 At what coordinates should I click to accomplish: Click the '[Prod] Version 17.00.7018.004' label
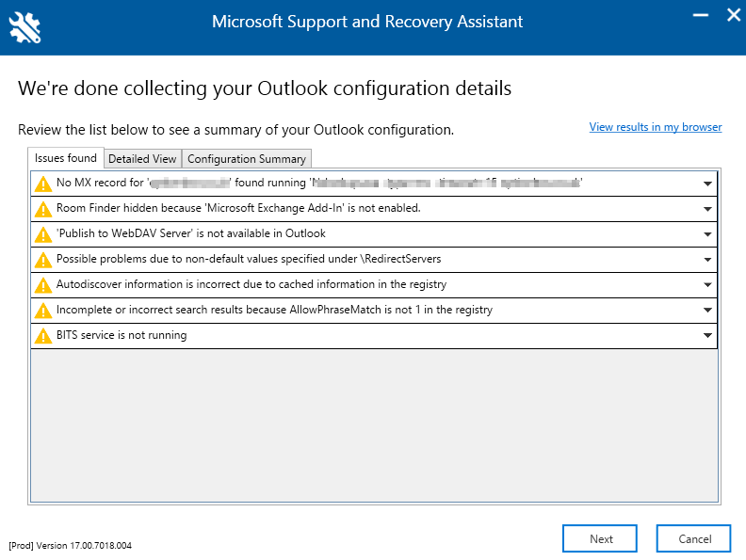coord(70,545)
